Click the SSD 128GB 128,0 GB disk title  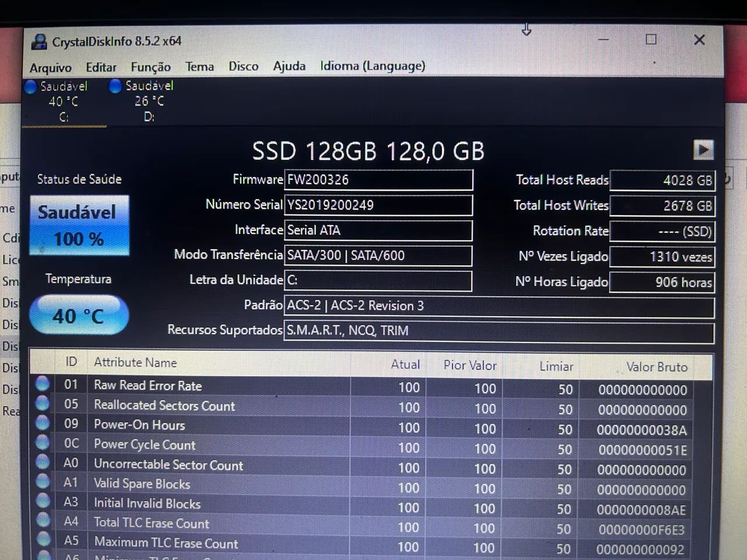368,151
